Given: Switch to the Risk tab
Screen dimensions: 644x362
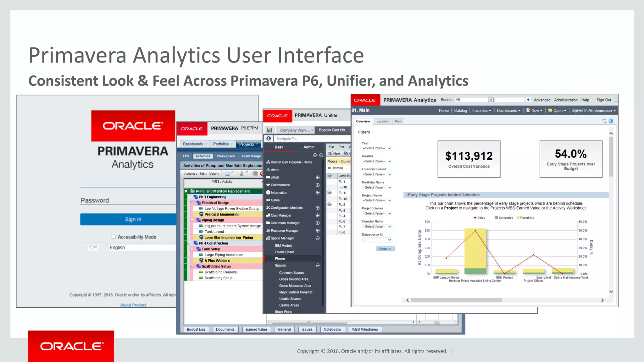Looking at the screenshot, I should 398,121.
